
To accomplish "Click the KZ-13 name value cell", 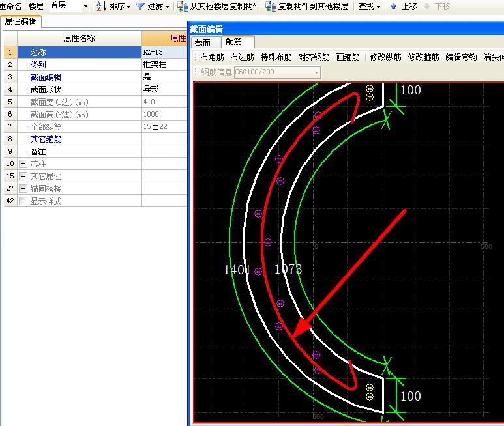I will coord(164,52).
